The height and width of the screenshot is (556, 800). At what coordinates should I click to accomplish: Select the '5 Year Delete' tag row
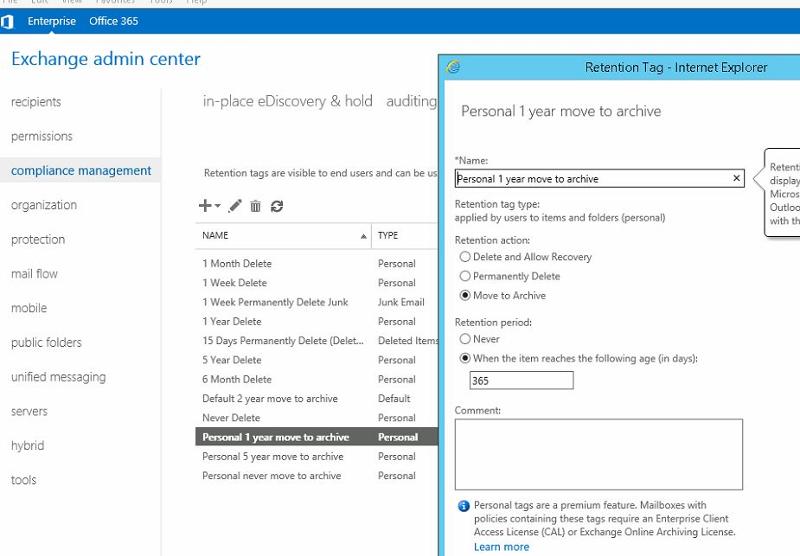point(316,360)
